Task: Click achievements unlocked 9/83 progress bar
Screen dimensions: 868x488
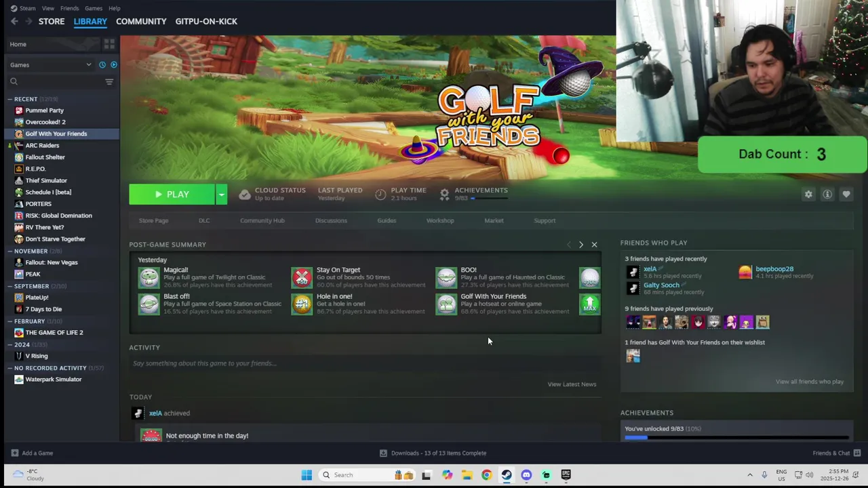Action: (737, 438)
